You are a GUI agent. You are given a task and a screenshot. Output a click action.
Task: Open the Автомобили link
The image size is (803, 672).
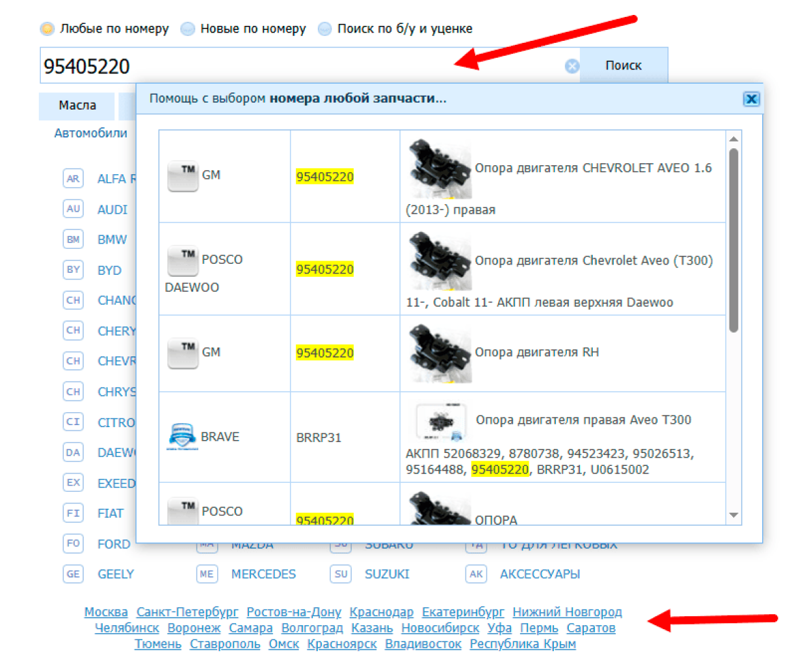tap(91, 133)
